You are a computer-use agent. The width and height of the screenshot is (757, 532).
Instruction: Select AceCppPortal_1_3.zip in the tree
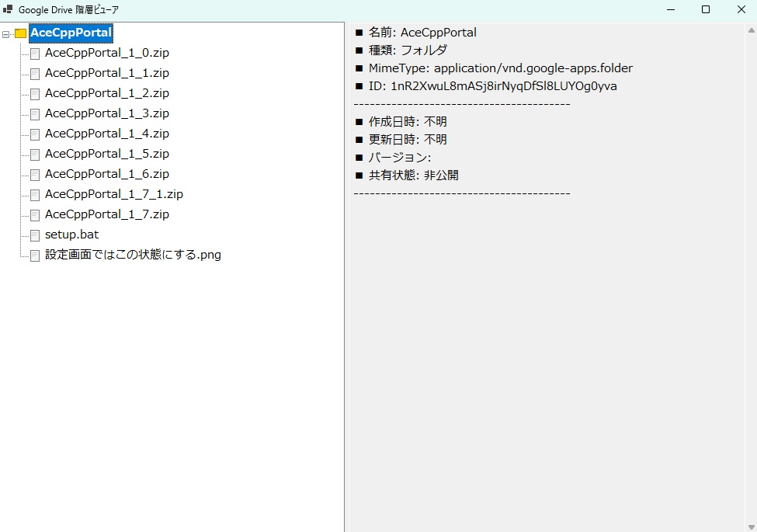(x=106, y=113)
